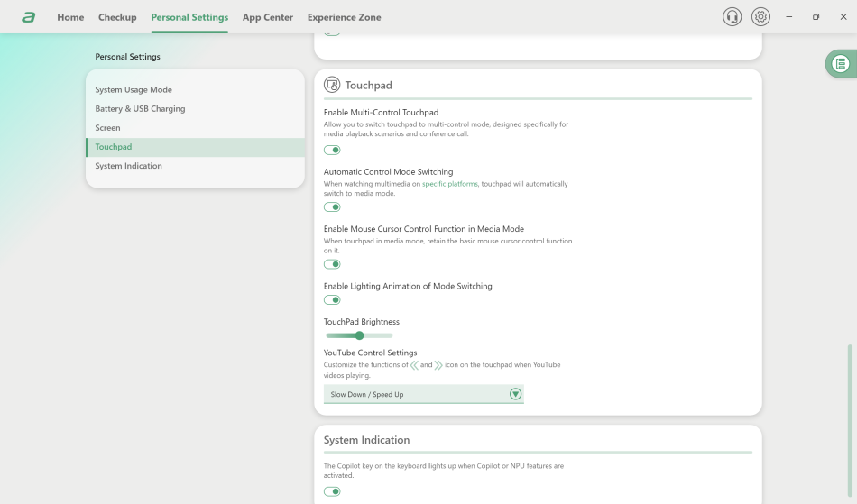Open Battery & USB Charging settings
This screenshot has width=857, height=504.
(195, 109)
